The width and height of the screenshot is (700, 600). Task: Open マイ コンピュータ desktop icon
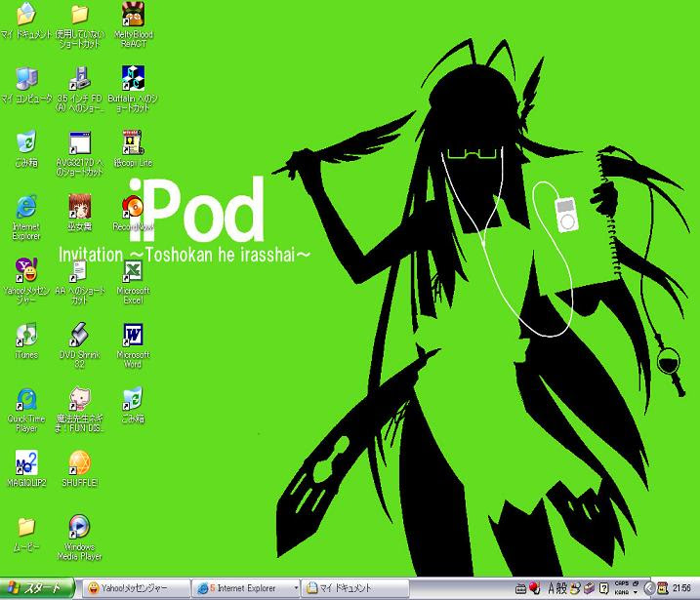coord(26,78)
